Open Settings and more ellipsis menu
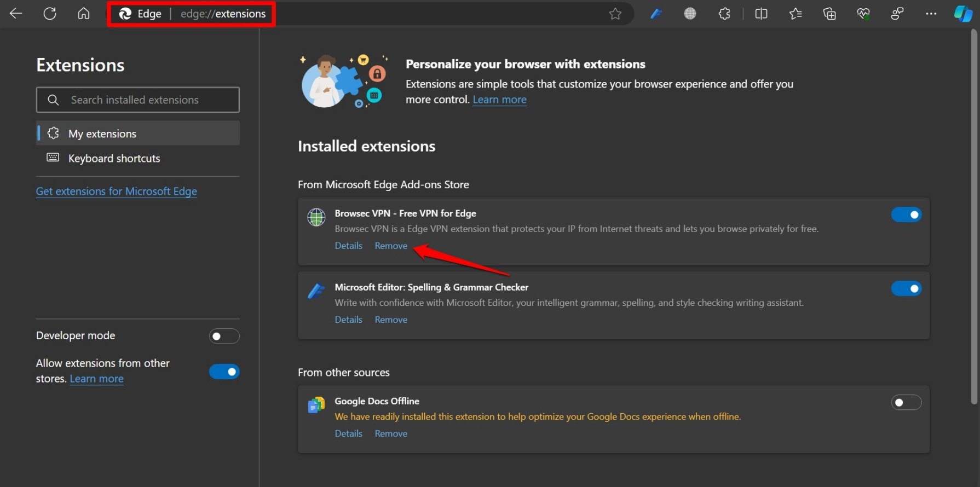The image size is (980, 487). [931, 14]
